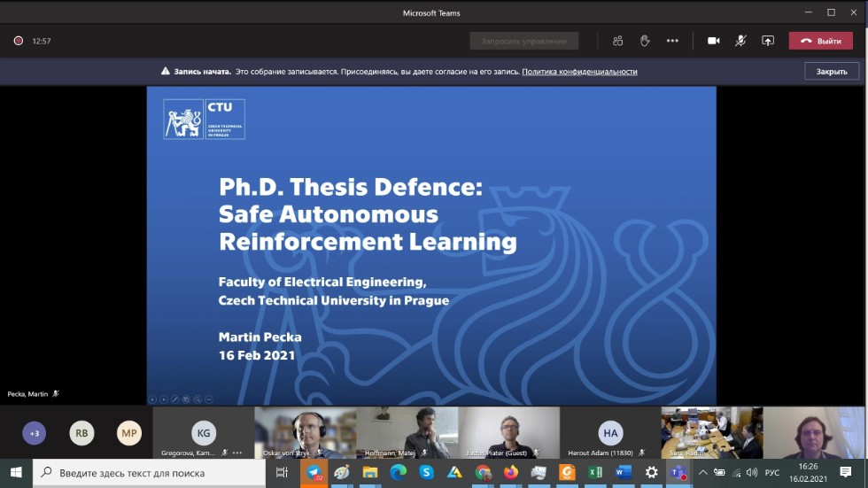Open the share content tray
This screenshot has width=868, height=488.
coord(768,41)
